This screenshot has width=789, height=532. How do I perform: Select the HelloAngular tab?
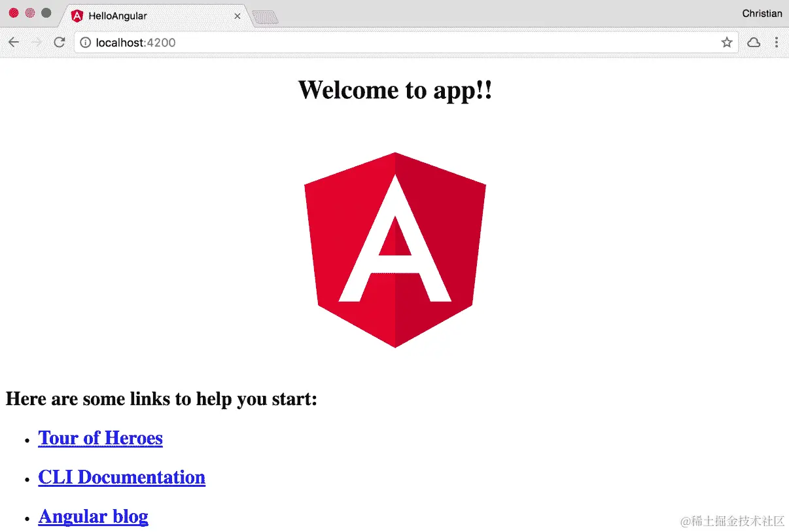tap(154, 16)
